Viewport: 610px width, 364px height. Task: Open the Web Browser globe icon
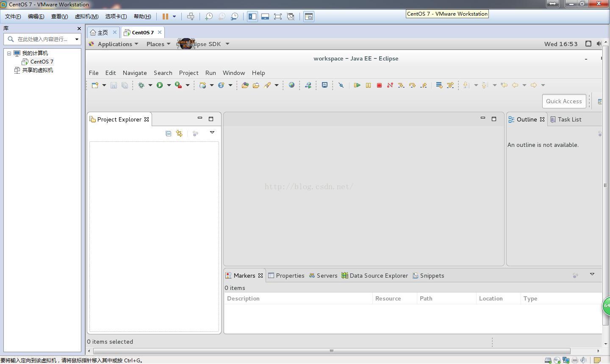(x=291, y=85)
